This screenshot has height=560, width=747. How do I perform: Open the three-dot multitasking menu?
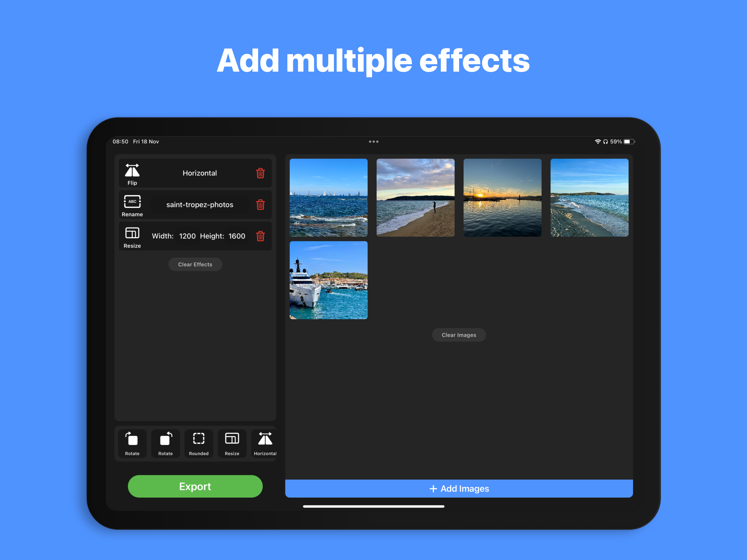click(373, 142)
